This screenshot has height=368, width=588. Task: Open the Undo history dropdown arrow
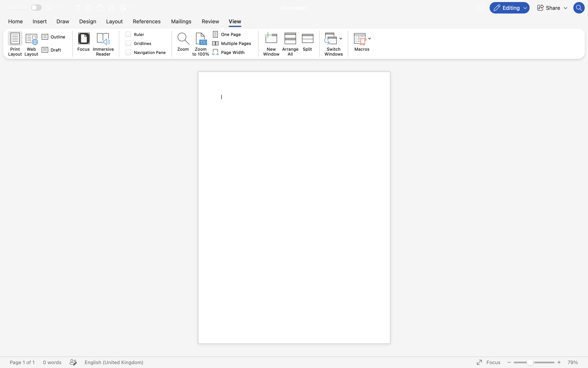coord(69,8)
